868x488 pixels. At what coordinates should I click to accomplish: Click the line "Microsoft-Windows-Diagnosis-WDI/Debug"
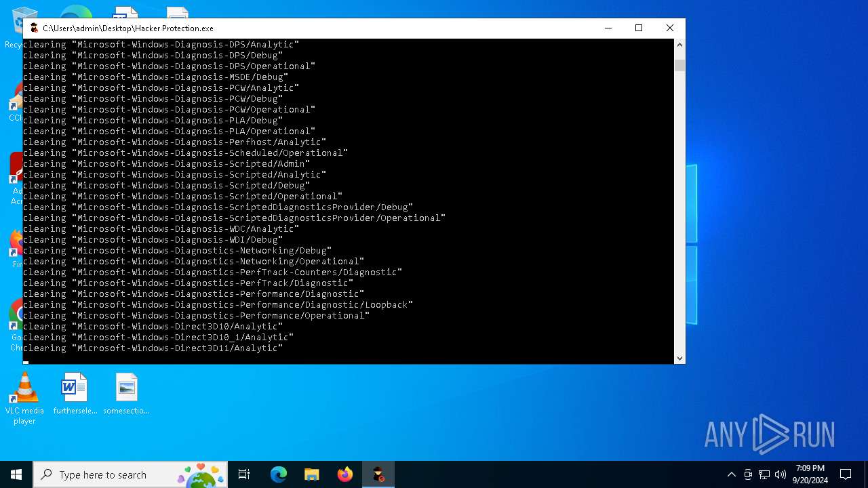153,240
